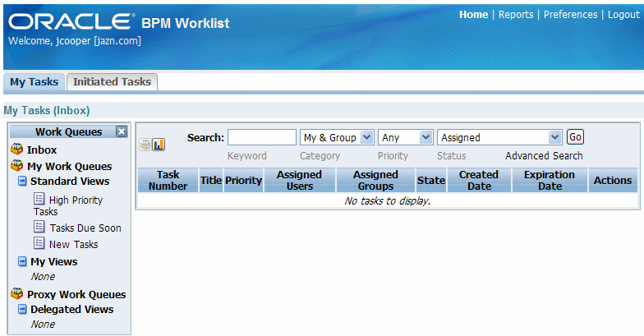Click the Delegated Views label
644x336 pixels.
(72, 309)
